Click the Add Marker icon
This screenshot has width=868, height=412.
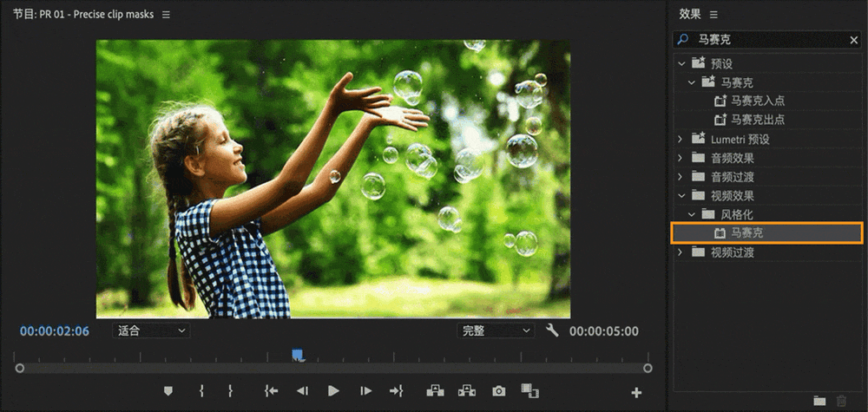coord(168,391)
